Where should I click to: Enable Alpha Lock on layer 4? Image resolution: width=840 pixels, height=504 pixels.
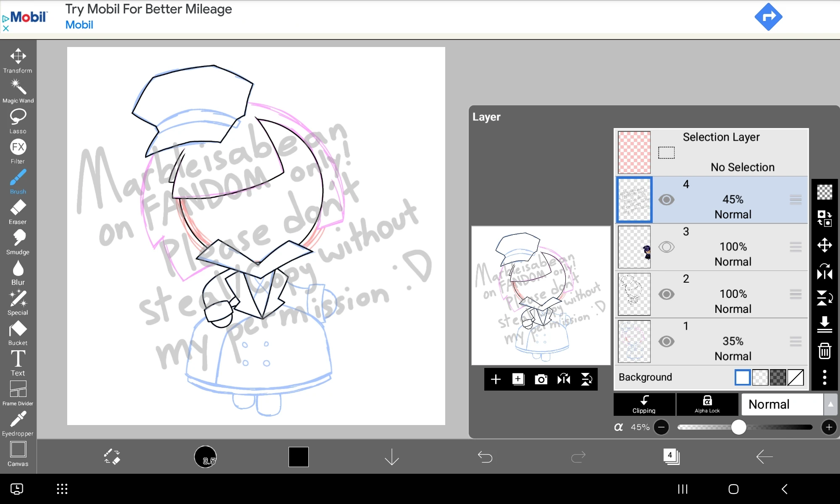point(707,404)
